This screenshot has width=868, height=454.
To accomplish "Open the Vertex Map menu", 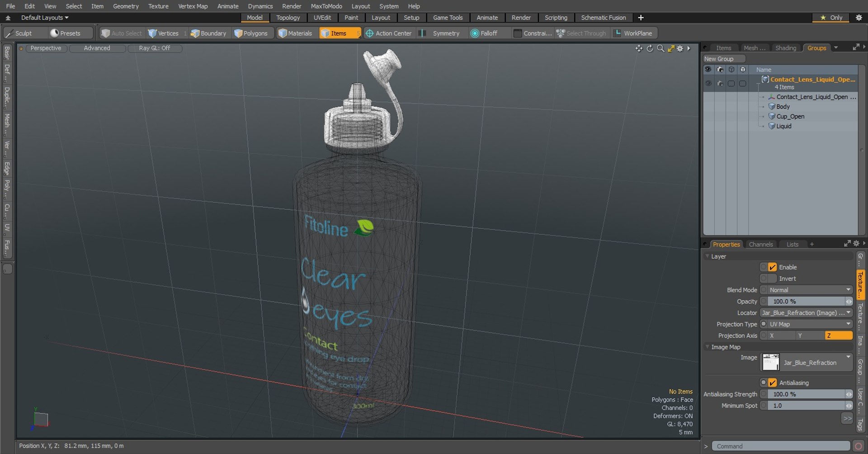I will [x=193, y=6].
